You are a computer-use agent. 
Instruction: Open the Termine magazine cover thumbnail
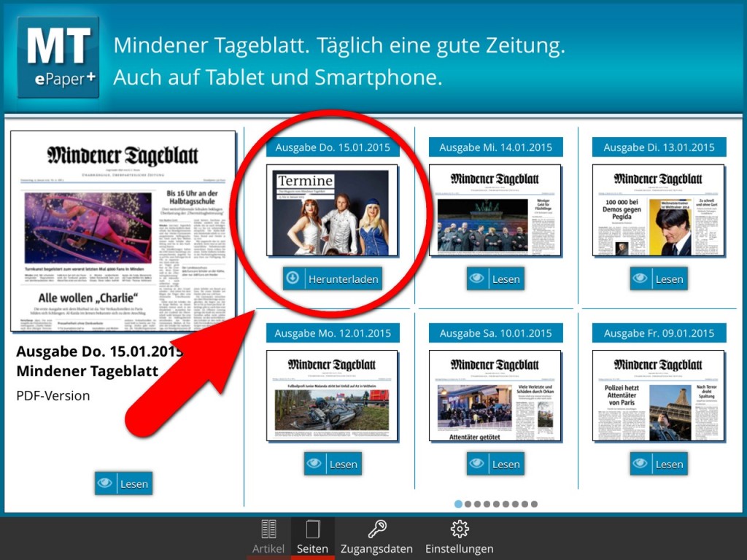point(332,211)
